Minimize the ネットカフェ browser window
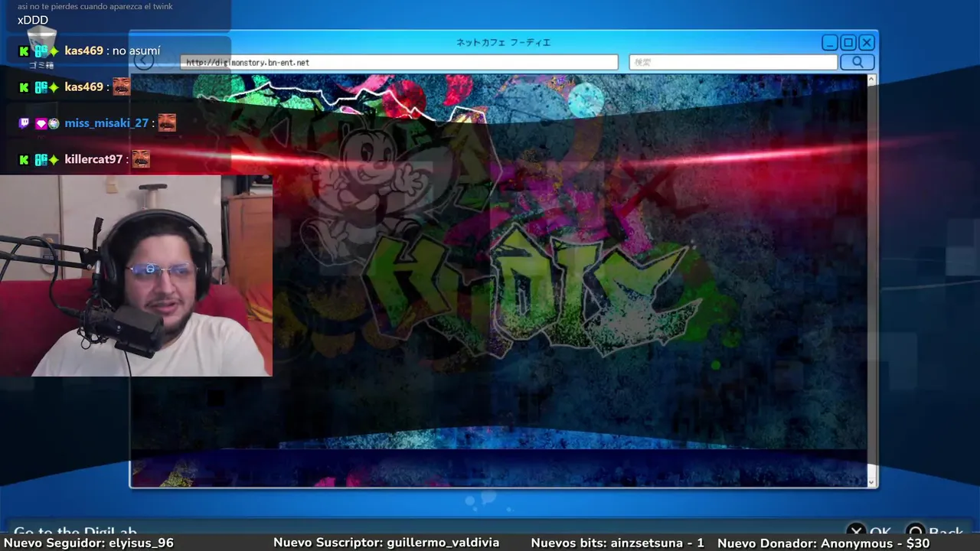The image size is (980, 551). [x=830, y=43]
